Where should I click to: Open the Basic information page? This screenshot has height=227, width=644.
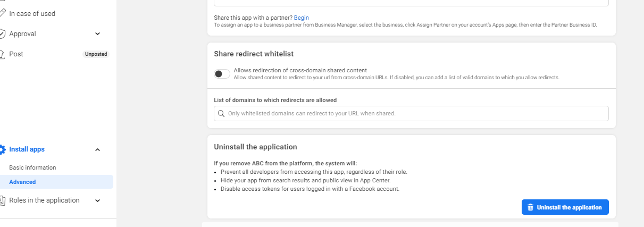click(32, 167)
